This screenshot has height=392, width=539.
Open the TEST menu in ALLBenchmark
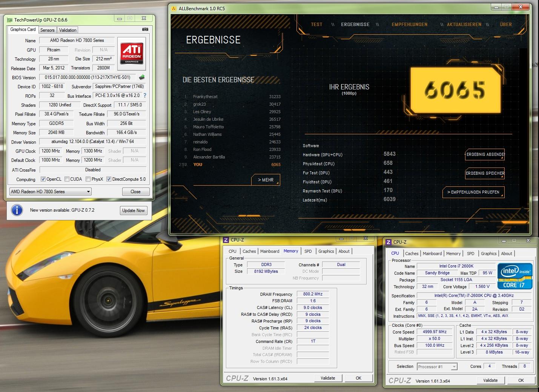[316, 24]
